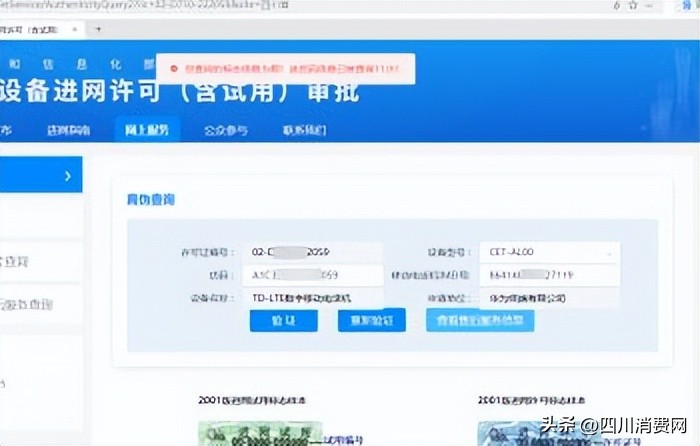
Task: Open the 设备型号 dropdown showing CET-AL00
Action: tap(550, 252)
